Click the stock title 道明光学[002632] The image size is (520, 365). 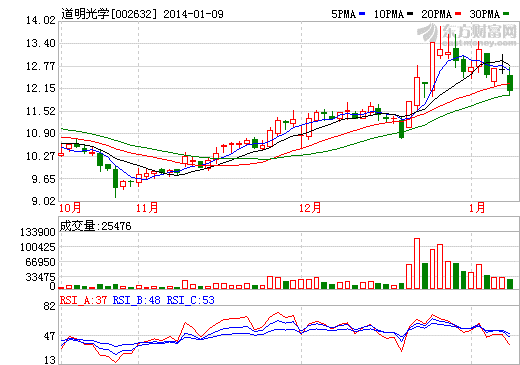109,14
